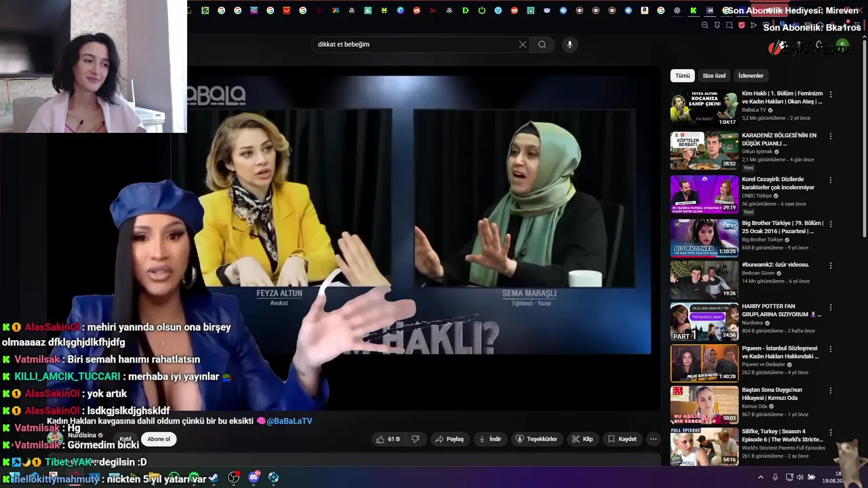Select the Tümü filter chip

tap(682, 76)
